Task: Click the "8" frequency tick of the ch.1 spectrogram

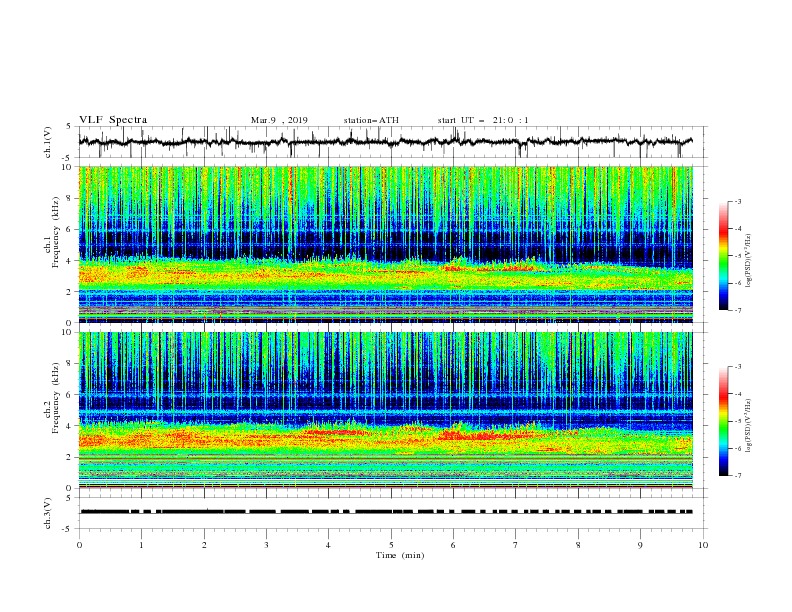Action: 71,198
